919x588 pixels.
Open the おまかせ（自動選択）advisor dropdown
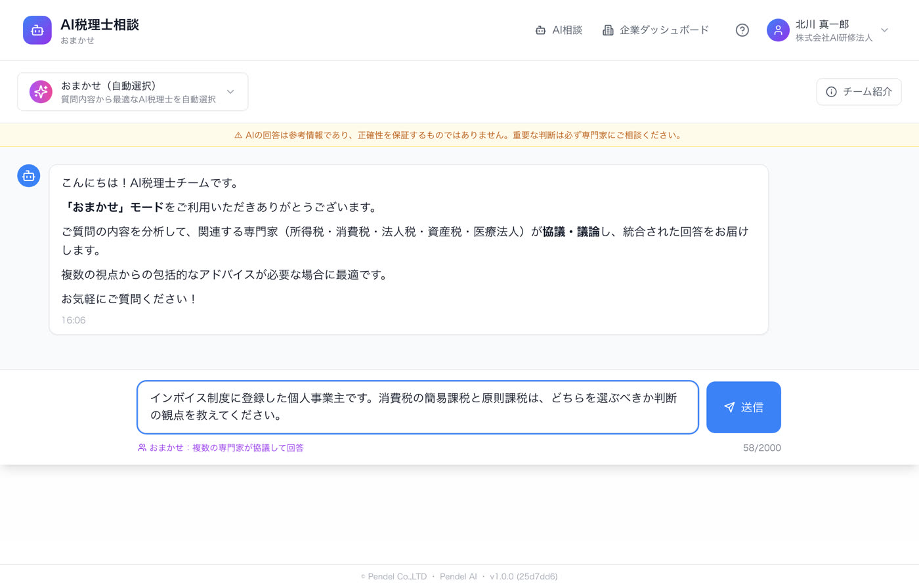click(133, 92)
